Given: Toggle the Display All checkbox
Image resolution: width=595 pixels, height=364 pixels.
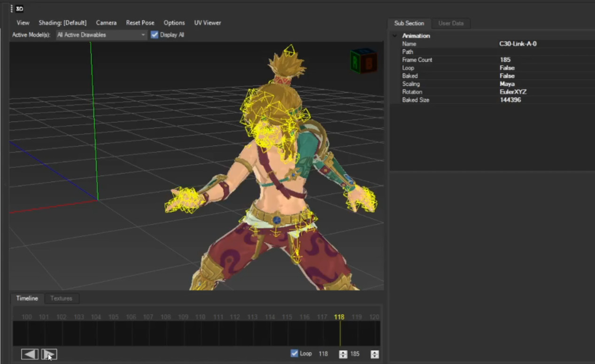Looking at the screenshot, I should [x=155, y=34].
